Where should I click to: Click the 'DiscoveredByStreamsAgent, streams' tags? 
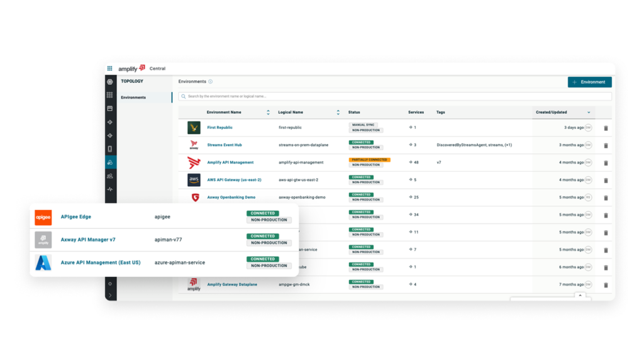click(x=474, y=145)
